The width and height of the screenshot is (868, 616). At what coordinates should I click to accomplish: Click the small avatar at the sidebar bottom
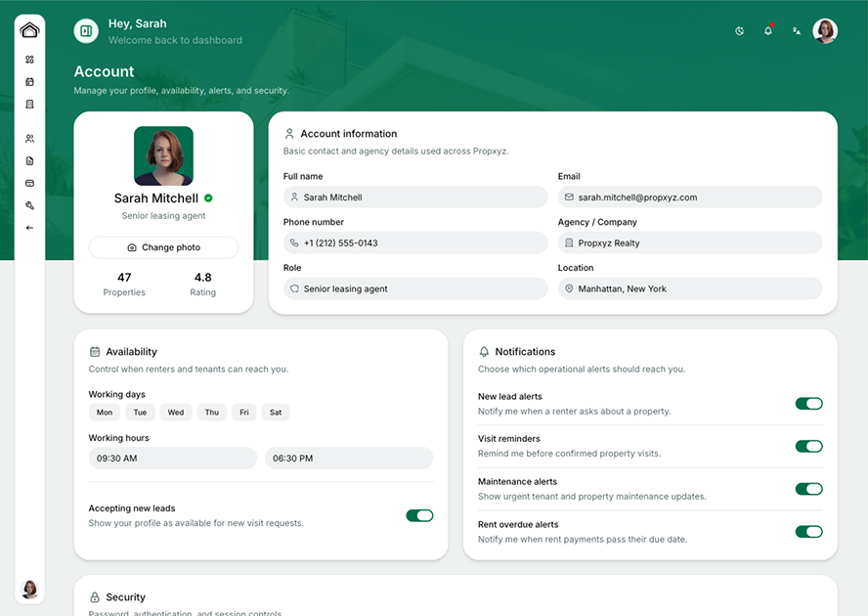click(29, 589)
